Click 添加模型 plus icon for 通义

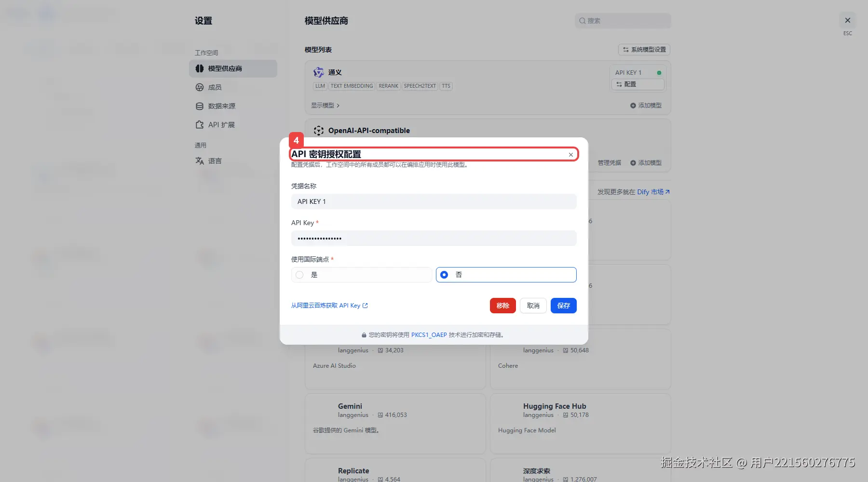click(x=633, y=106)
